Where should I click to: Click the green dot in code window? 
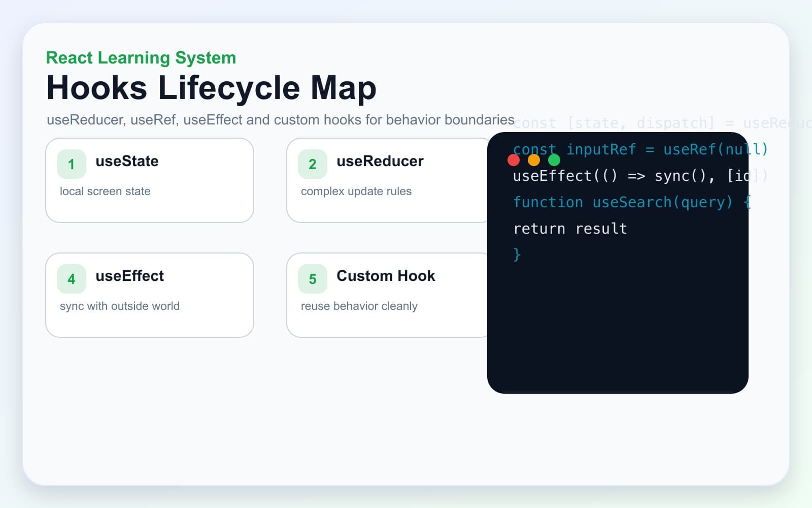tap(554, 160)
